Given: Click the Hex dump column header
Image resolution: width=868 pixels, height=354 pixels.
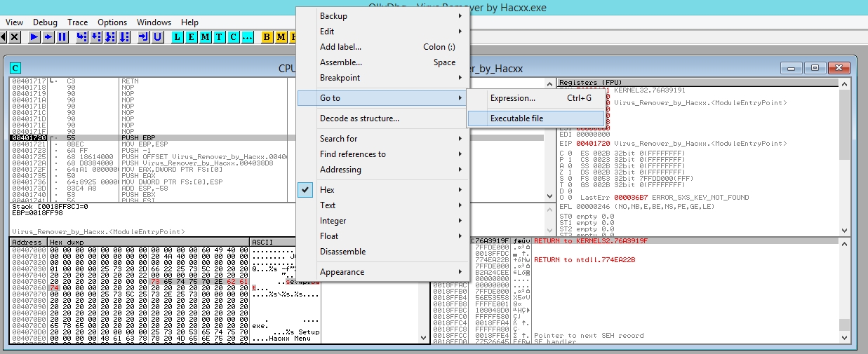Looking at the screenshot, I should 148,242.
